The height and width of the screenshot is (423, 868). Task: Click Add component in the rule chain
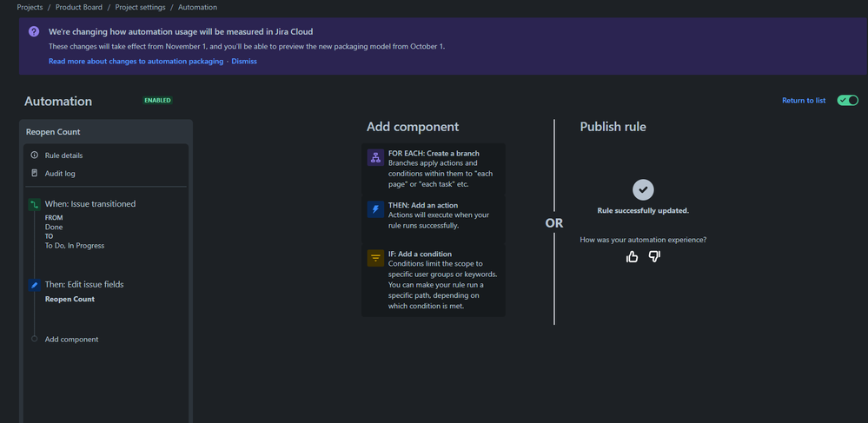click(71, 340)
